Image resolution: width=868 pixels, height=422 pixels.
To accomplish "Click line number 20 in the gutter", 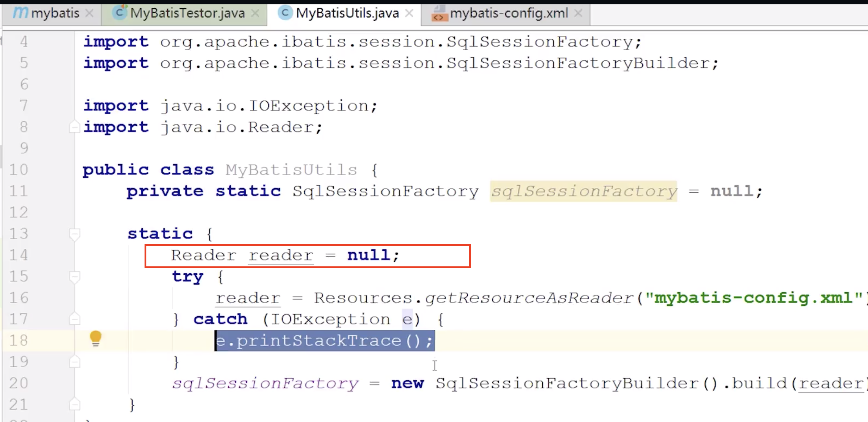I will 18,383.
